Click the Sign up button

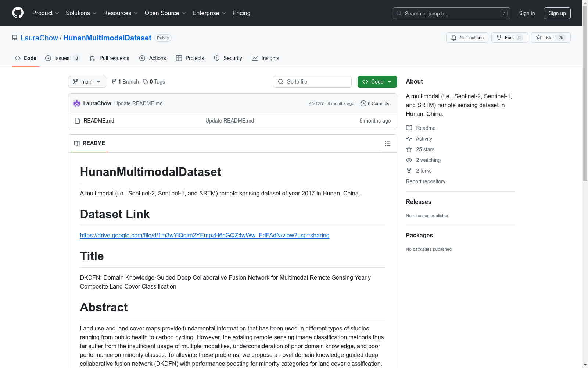point(557,13)
